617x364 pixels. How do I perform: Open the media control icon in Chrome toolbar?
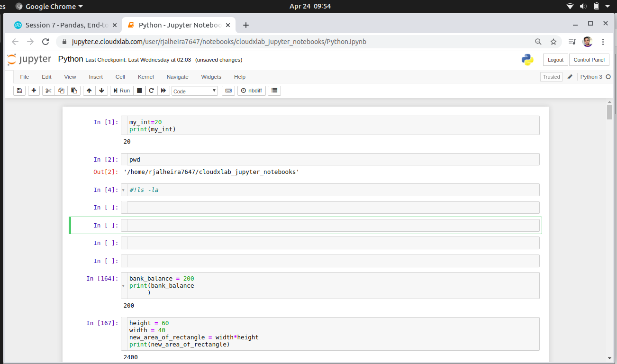tap(572, 42)
